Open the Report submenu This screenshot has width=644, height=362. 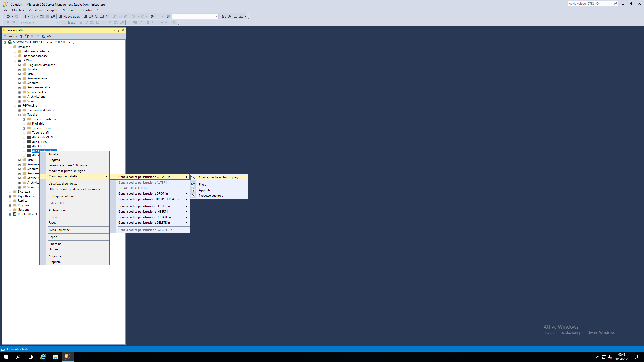point(75,237)
